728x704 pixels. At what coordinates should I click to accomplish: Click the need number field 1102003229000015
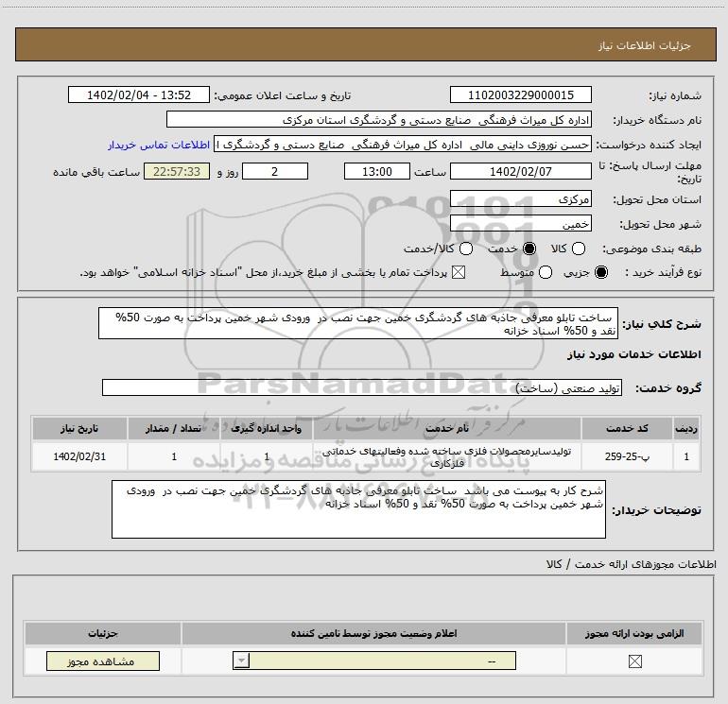click(520, 94)
